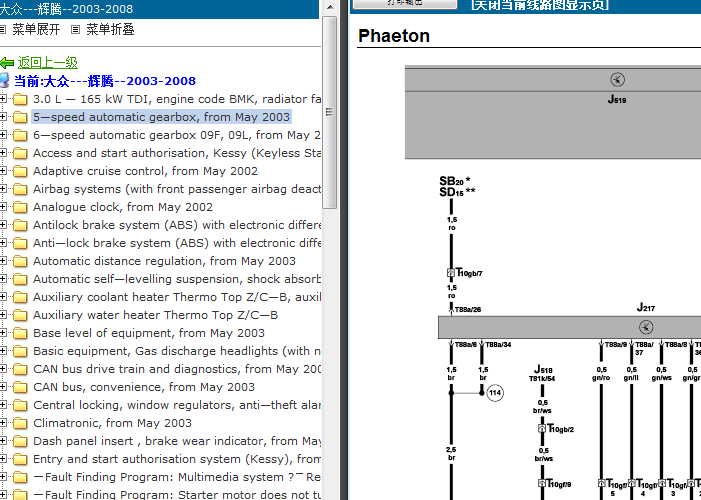This screenshot has height=500, width=701.
Task: Click the circled 114 reference in diagram
Action: point(494,393)
